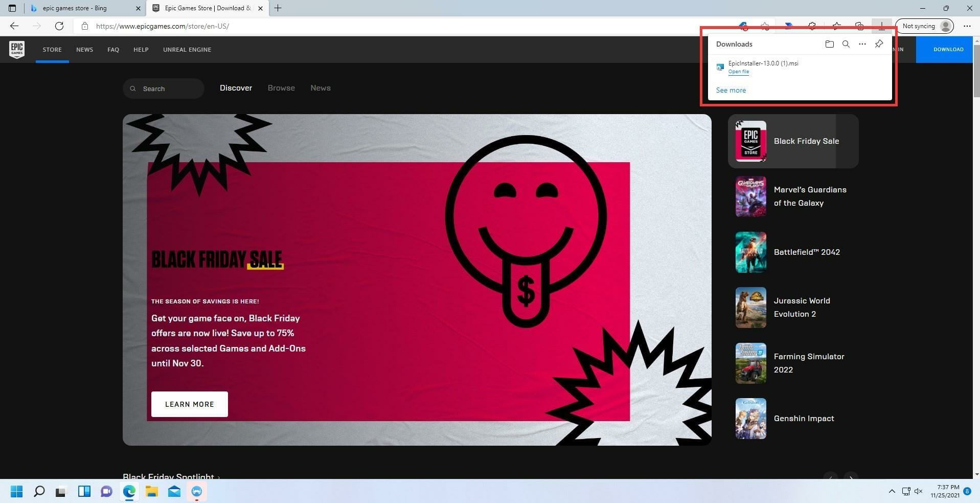980x503 pixels.
Task: Click See more in Downloads
Action: 731,90
